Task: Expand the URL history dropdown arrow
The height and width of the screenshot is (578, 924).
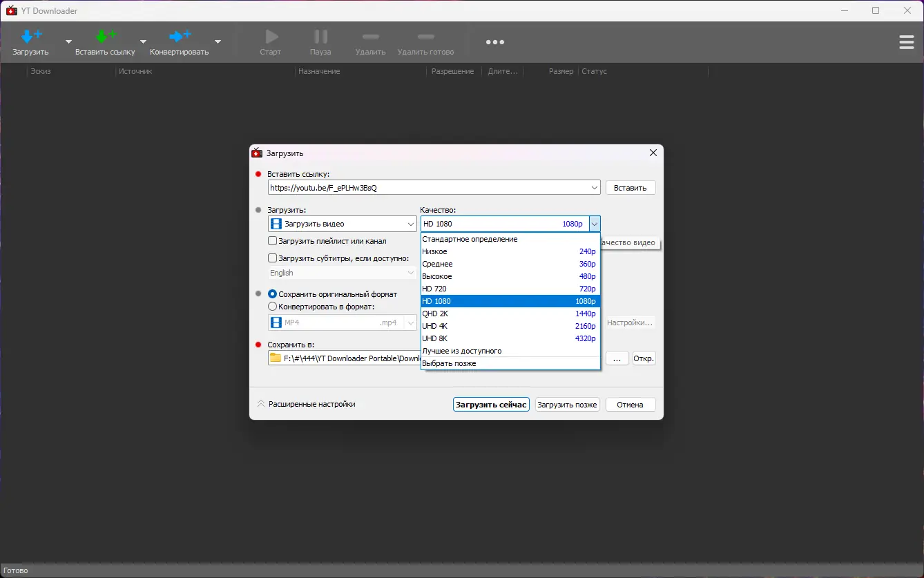Action: point(595,188)
